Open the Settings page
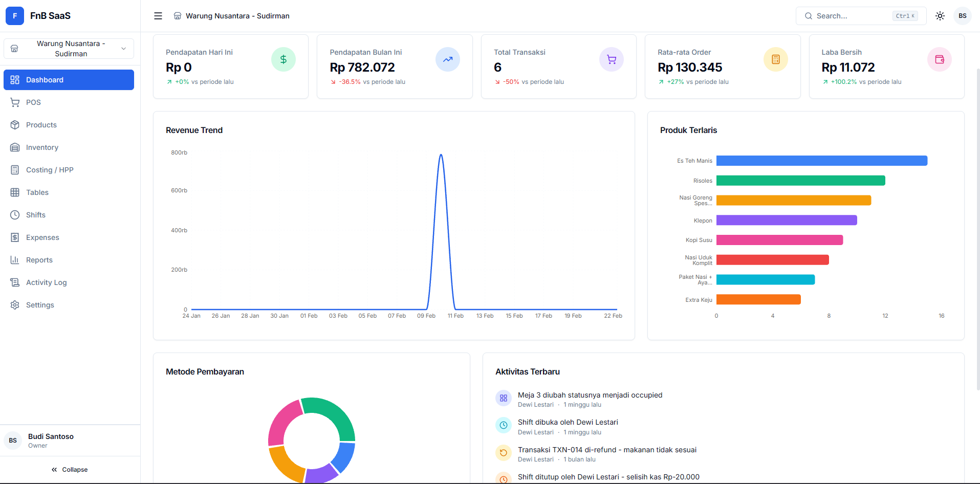The width and height of the screenshot is (980, 484). pos(40,305)
